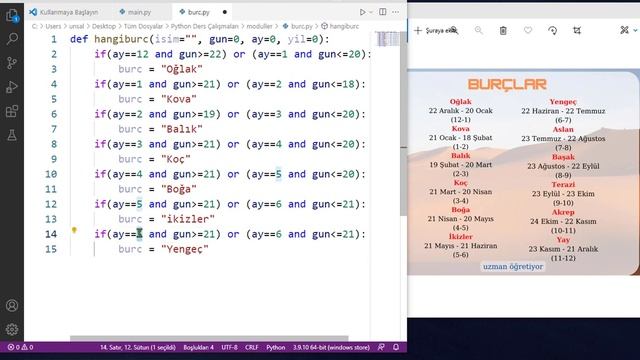Select the Python language mode
This screenshot has width=640, height=360.
pos(276,347)
